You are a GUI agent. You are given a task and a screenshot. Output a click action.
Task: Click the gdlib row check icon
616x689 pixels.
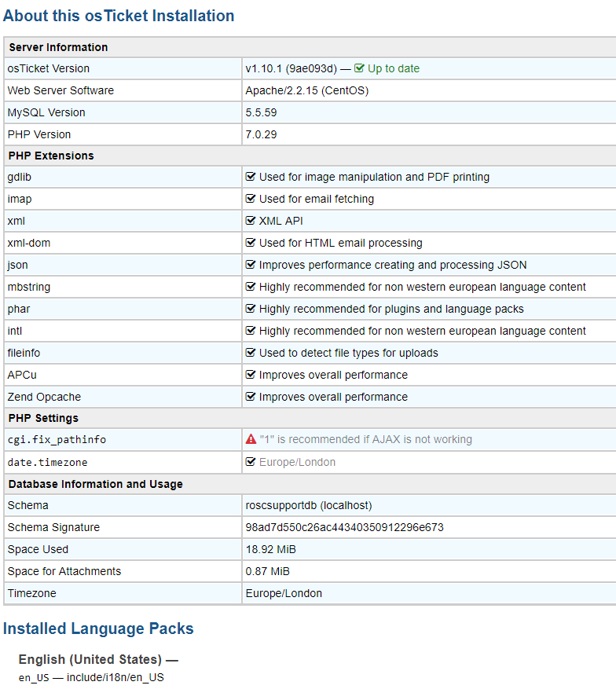(x=251, y=177)
